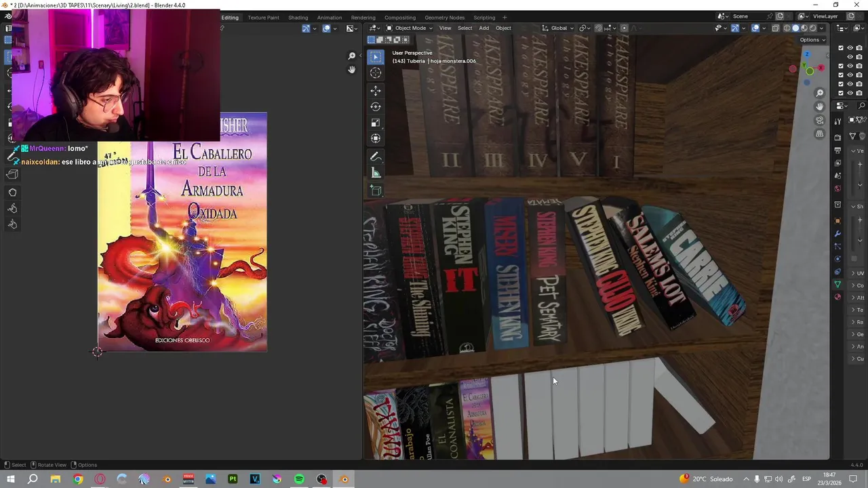Toggle viewport overlays button

[755, 28]
